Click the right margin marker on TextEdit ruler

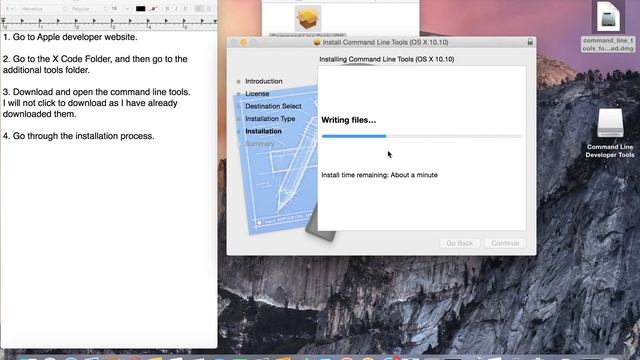click(x=215, y=21)
